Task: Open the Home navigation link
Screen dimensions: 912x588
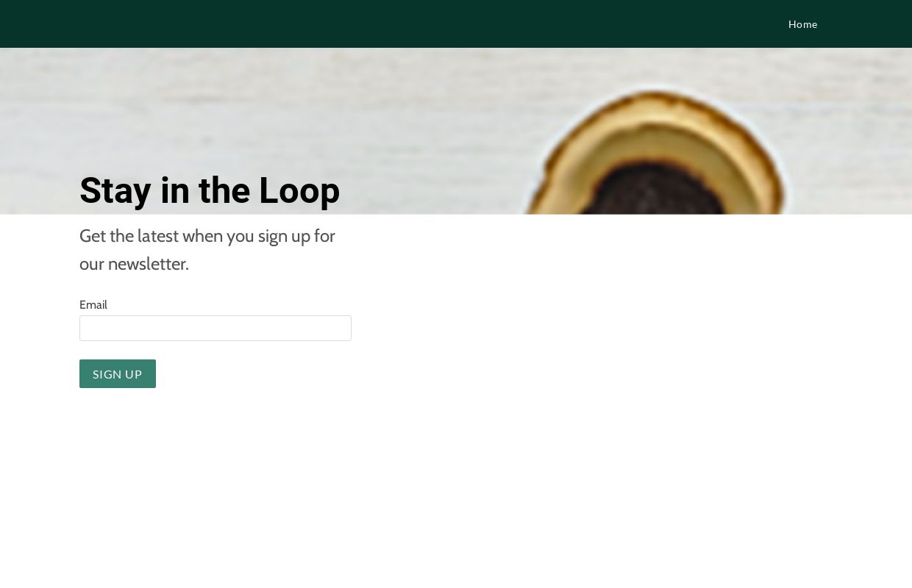Action: point(802,24)
